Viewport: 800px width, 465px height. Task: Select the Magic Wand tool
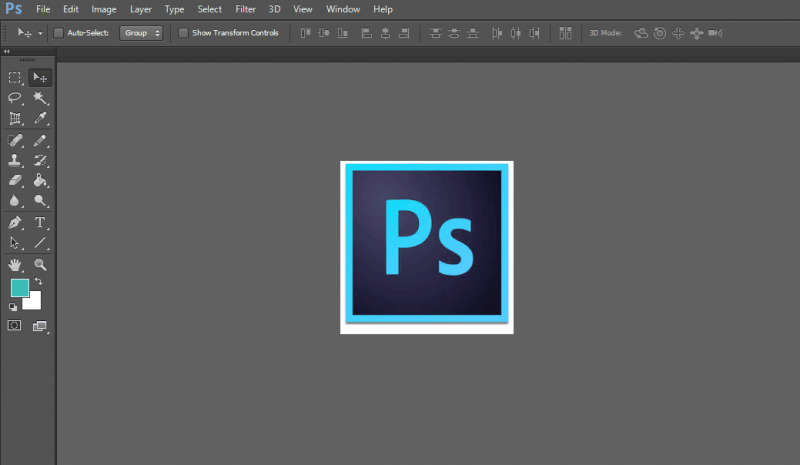[x=40, y=97]
